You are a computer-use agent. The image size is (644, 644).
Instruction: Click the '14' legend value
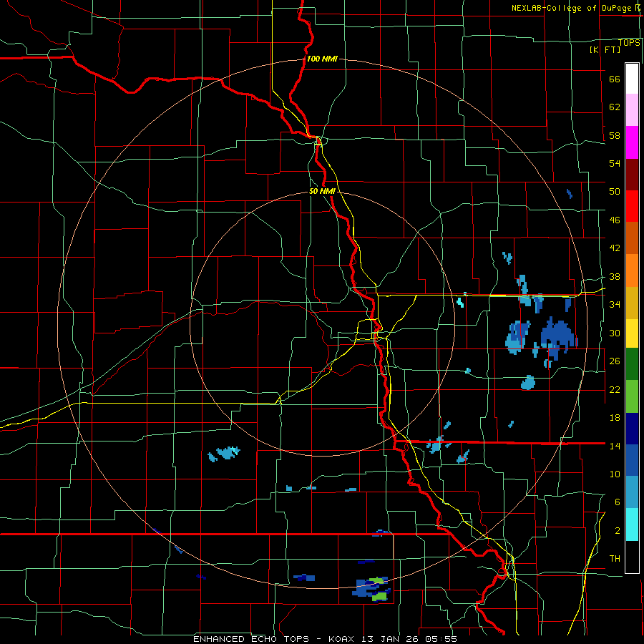point(615,446)
